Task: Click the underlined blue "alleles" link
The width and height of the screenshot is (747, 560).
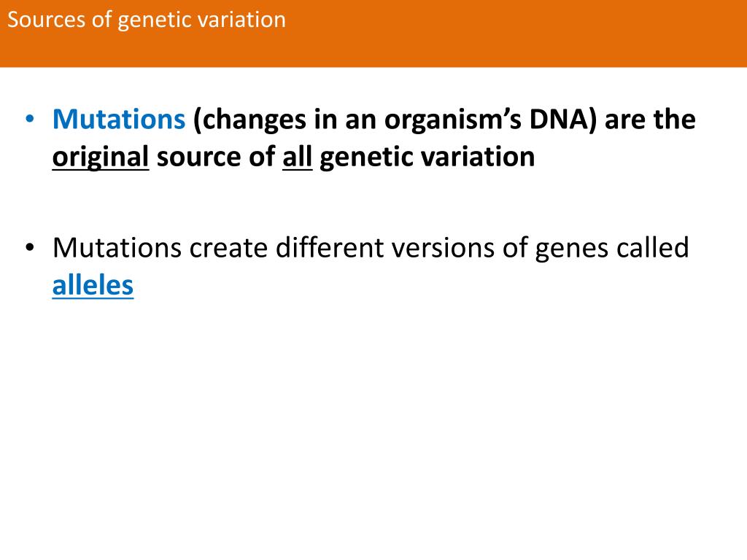Action: tap(93, 285)
